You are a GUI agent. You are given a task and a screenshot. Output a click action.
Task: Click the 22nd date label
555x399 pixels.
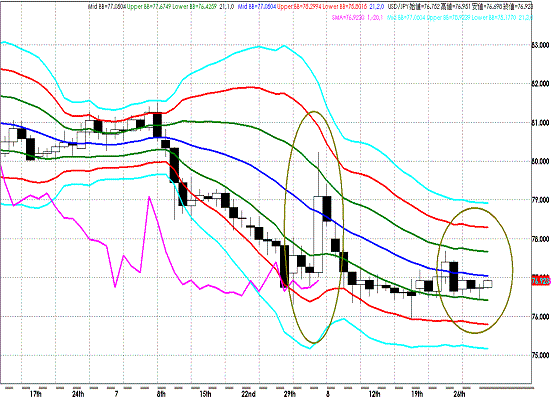click(249, 394)
